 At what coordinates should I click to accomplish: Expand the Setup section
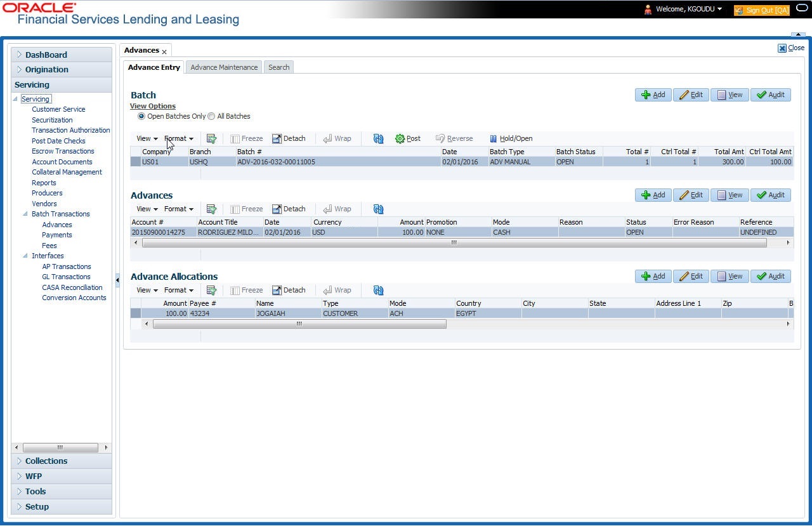(x=62, y=506)
